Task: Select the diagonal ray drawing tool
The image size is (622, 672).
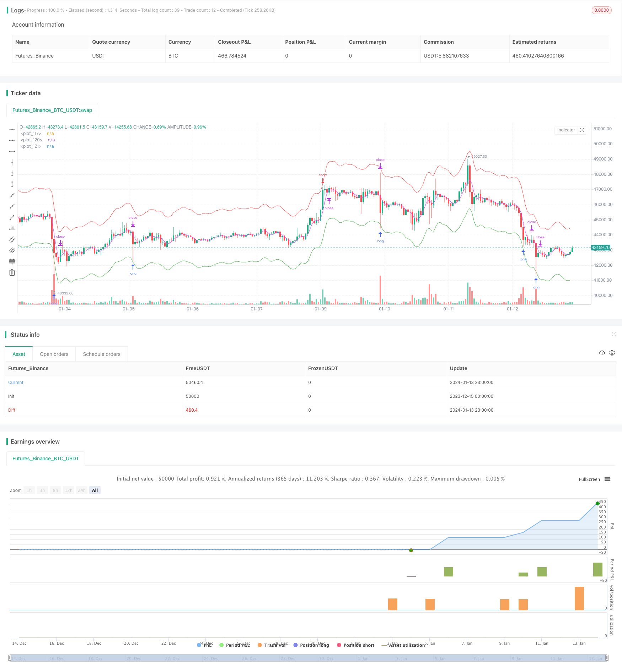Action: point(12,206)
